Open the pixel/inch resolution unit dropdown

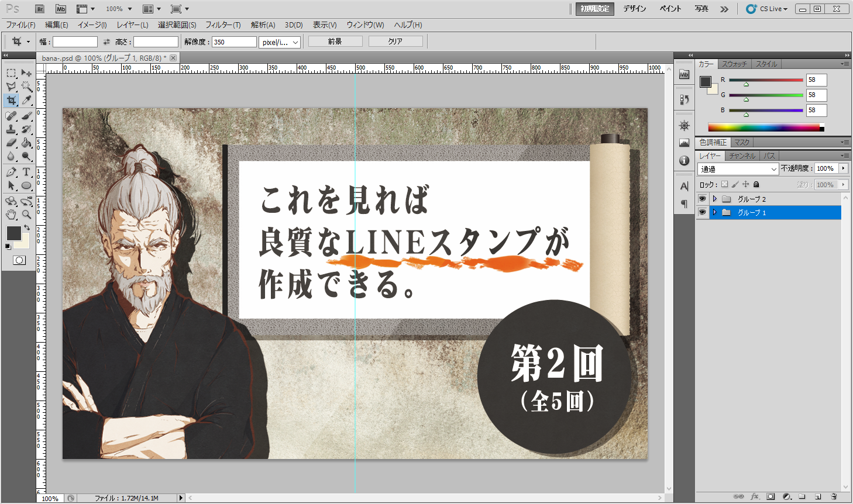point(280,42)
